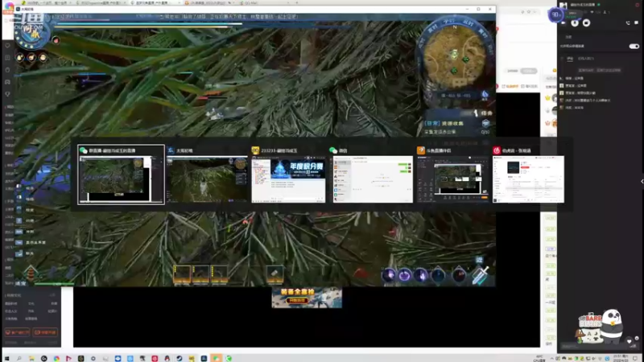Click the first buff icon under player portrait
Screen dimensions: 644x362
[x=19, y=57]
